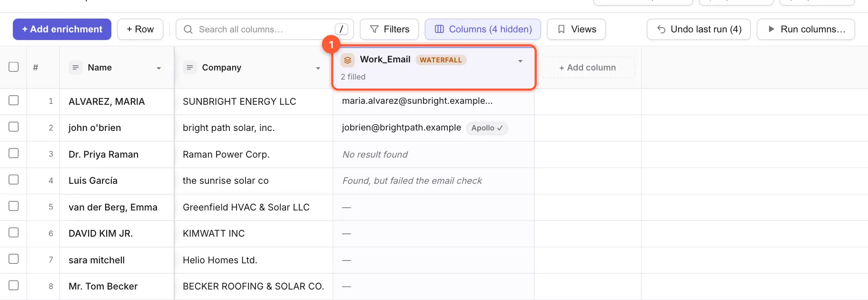Click the WATERFALL badge
The width and height of the screenshot is (868, 300).
click(441, 60)
